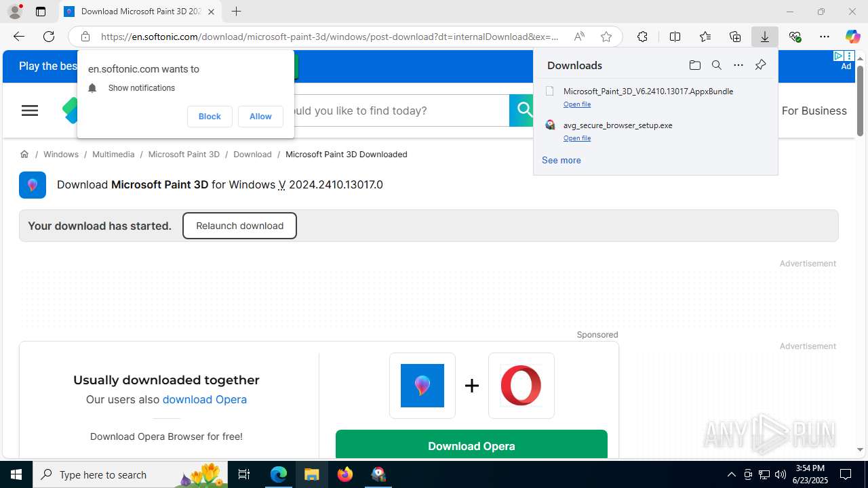View site information lock icon
Screen dimensions: 868x488
coord(85,37)
